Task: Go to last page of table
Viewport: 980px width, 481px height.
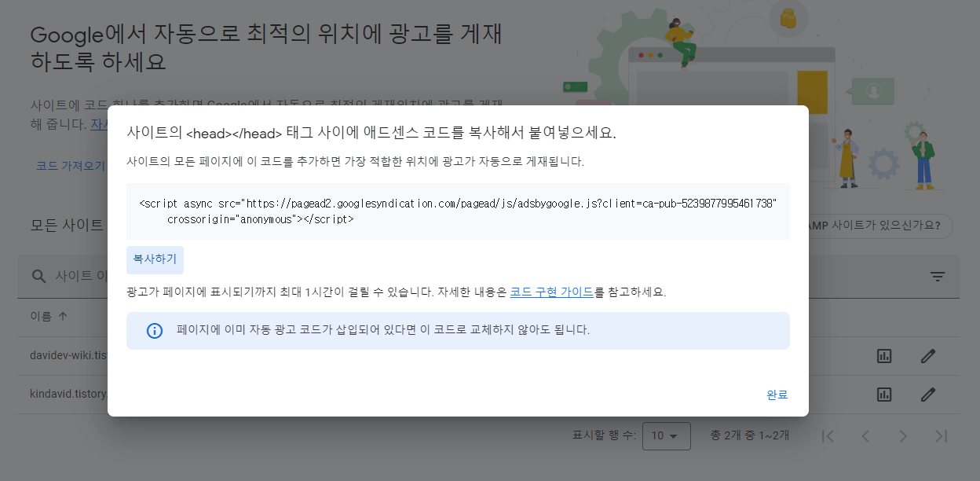Action: pos(941,435)
